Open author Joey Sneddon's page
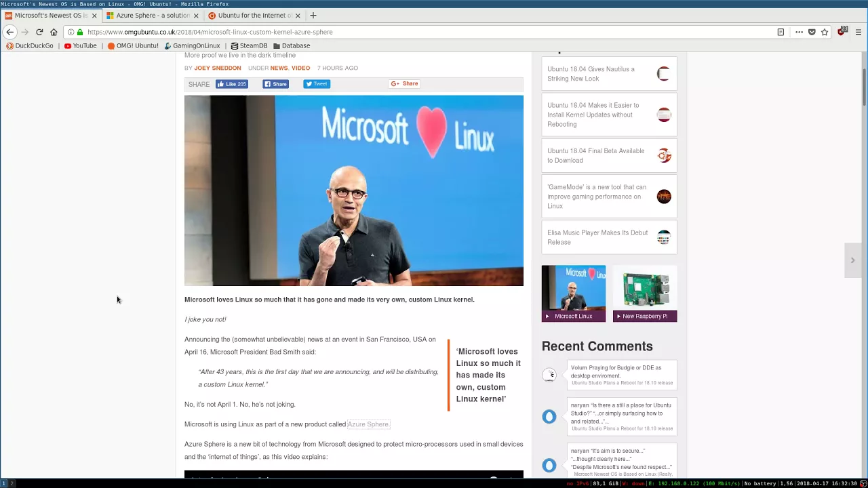 coord(217,68)
